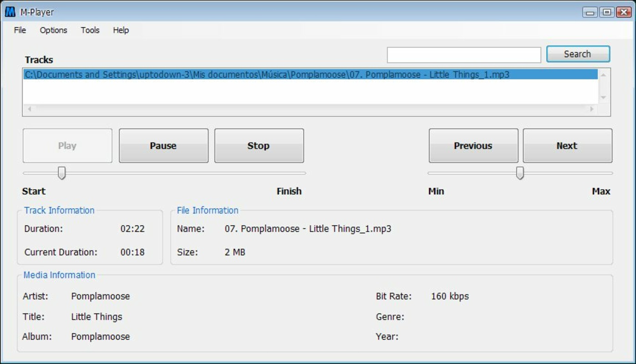Click the down arrow of the track list scrollbar

coord(603,97)
